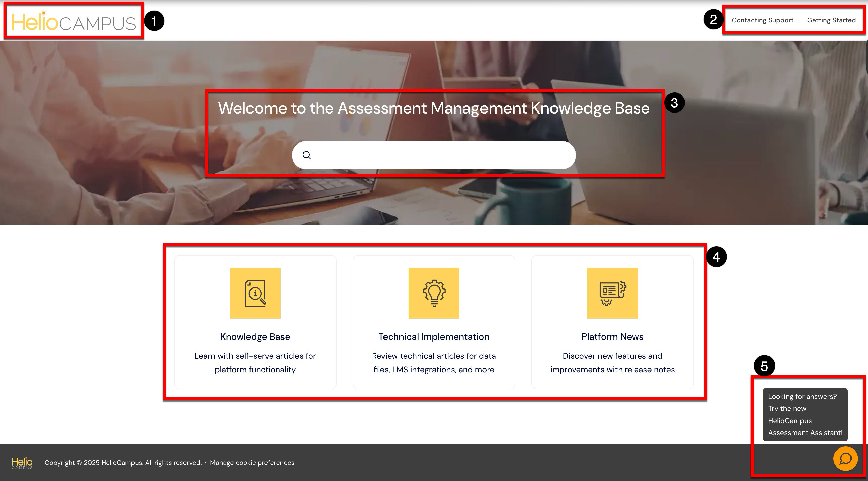Click the Technical Implementation lightbulb icon

(x=434, y=293)
